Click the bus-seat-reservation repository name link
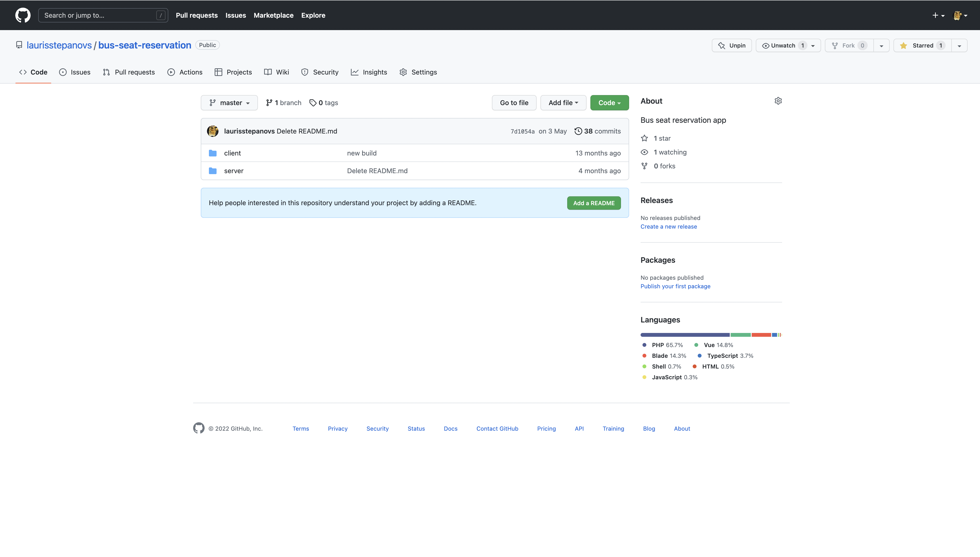980x557 pixels. pos(145,45)
